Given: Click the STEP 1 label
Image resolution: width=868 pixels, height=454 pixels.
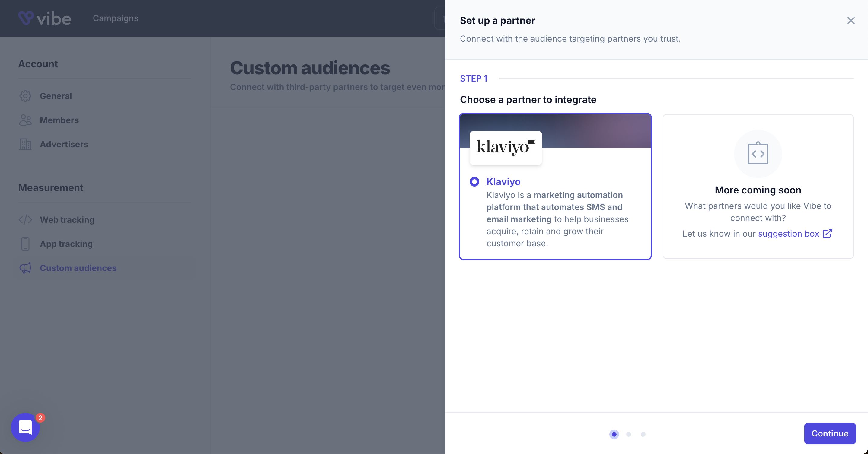Looking at the screenshot, I should tap(474, 78).
